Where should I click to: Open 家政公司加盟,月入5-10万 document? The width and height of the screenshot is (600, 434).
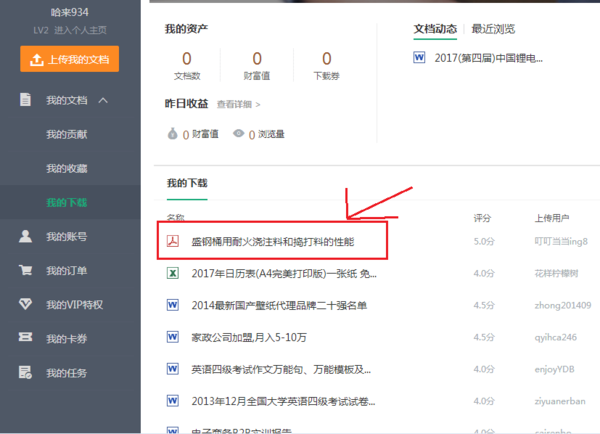249,337
